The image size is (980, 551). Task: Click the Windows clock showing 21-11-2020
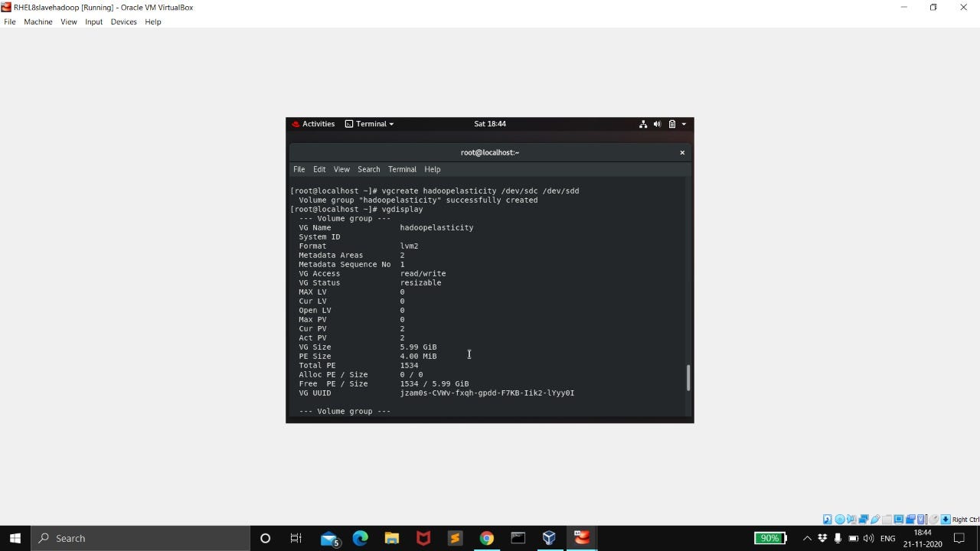coord(923,538)
